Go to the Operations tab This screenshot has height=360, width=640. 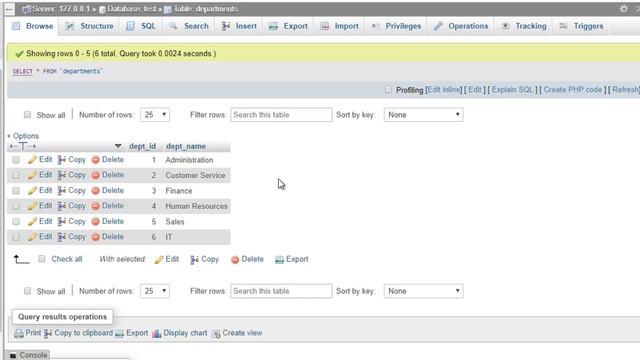point(460,26)
